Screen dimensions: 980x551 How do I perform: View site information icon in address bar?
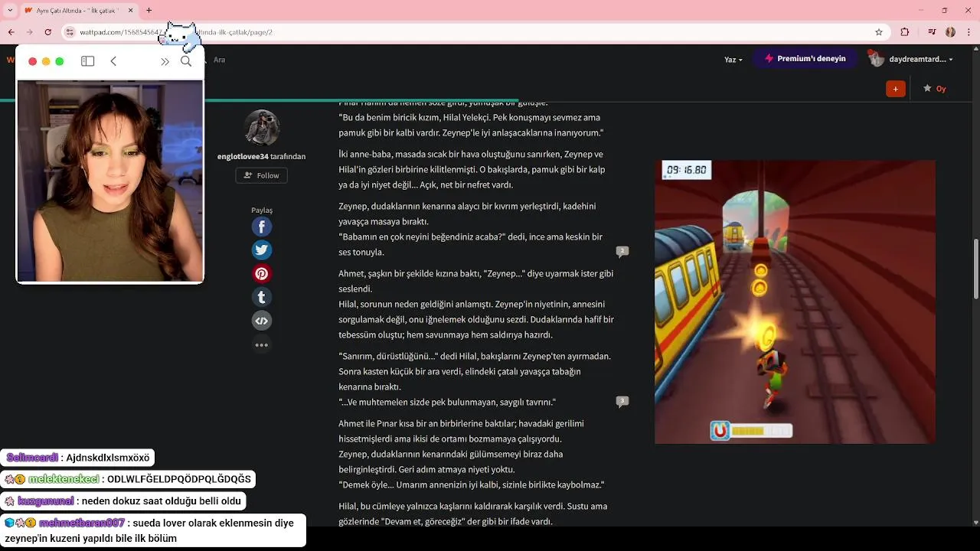pos(70,32)
